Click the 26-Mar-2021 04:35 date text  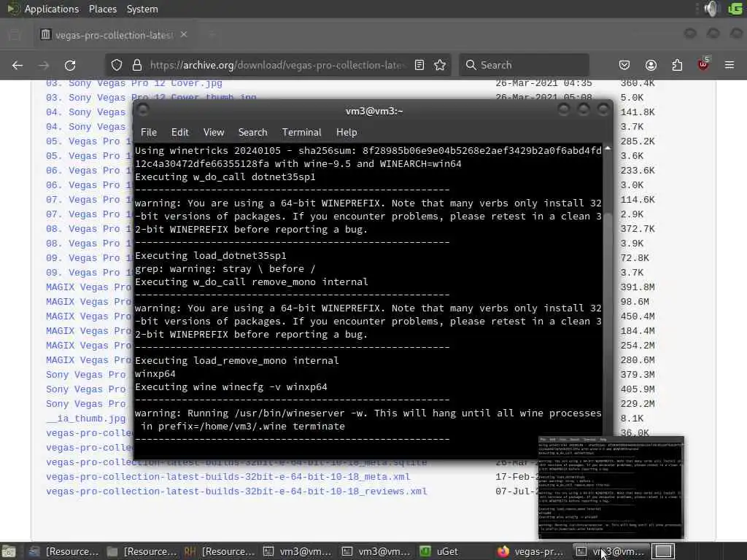click(x=543, y=83)
